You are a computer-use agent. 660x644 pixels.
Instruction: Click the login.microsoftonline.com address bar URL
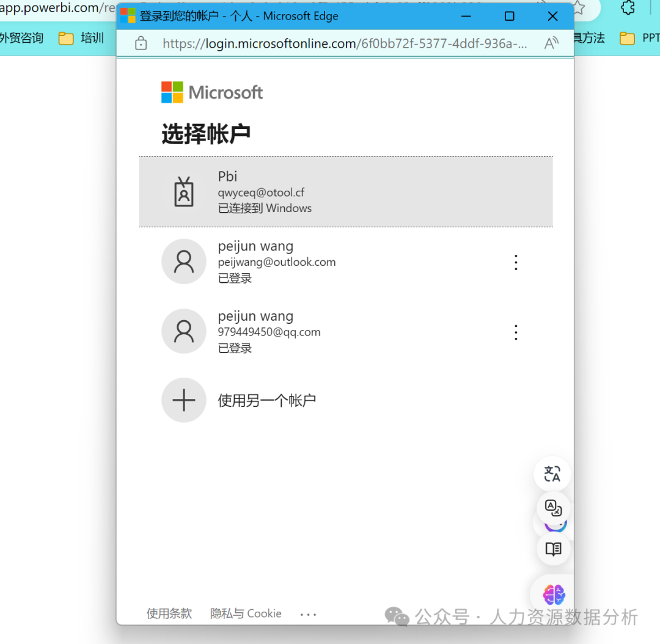[x=344, y=43]
